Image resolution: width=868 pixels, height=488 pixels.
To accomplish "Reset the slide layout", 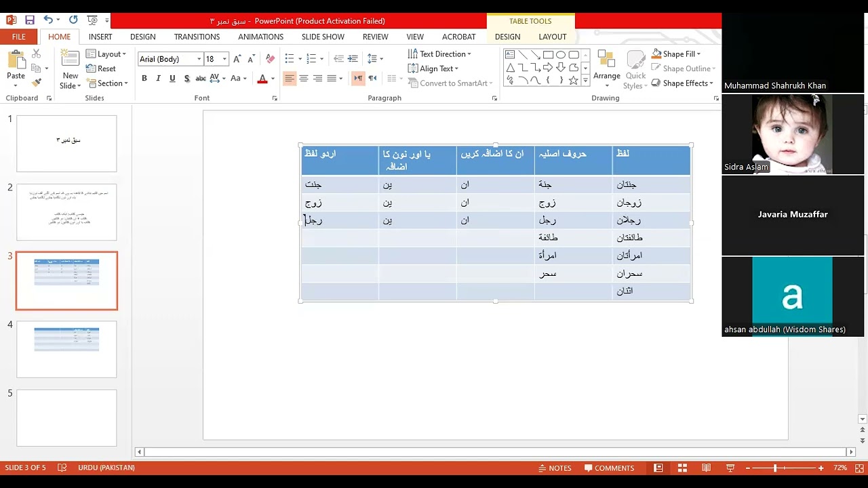I will [101, 68].
